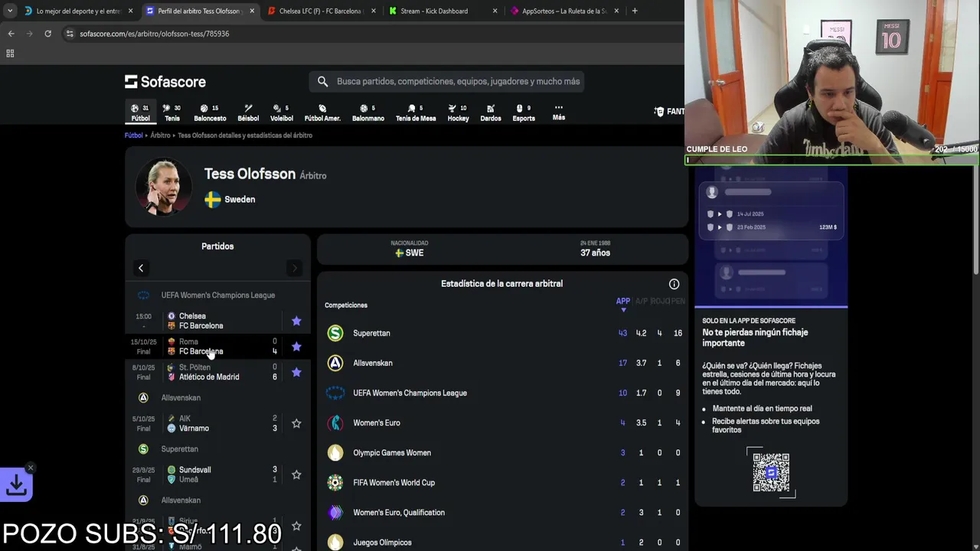980x551 pixels.
Task: Open Women's Euro, Qualification row
Action: click(502, 512)
